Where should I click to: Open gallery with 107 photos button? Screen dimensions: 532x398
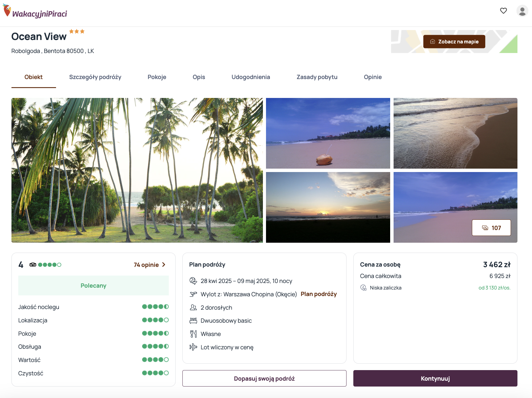click(491, 228)
